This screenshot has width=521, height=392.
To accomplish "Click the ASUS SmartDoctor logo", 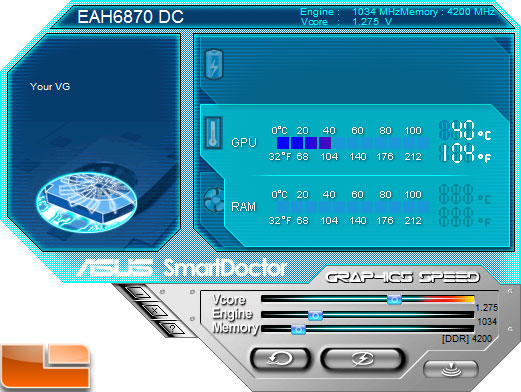I will 182,268.
